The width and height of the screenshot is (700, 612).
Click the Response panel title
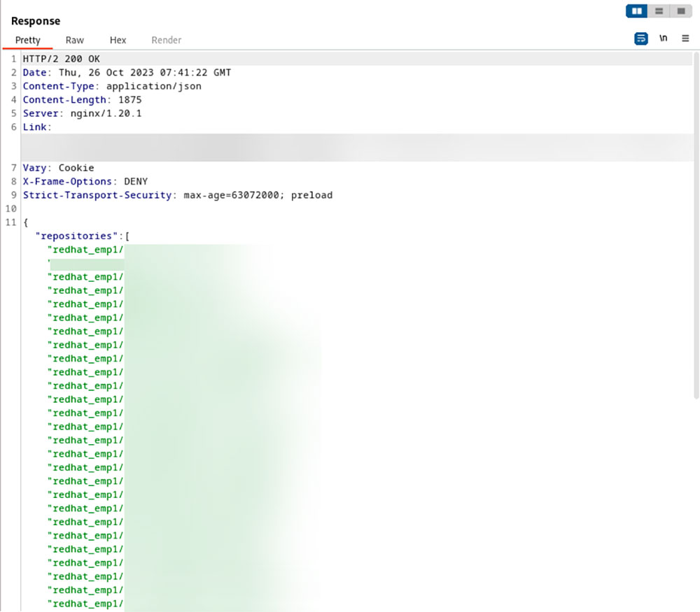[36, 21]
